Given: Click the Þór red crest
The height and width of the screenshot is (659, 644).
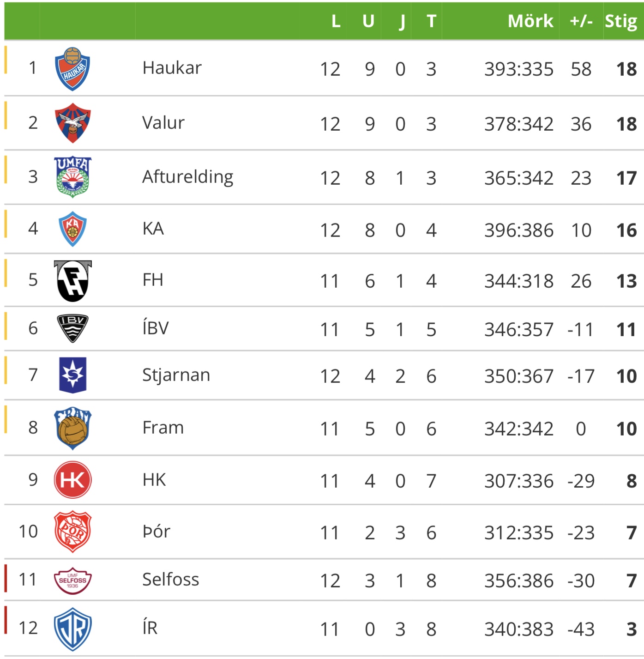Looking at the screenshot, I should pos(72,532).
